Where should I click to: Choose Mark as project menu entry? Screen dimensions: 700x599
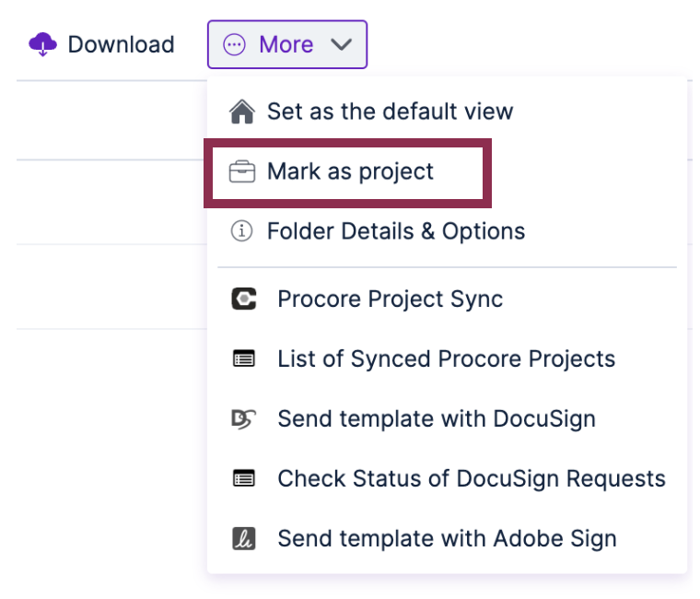[x=348, y=172]
